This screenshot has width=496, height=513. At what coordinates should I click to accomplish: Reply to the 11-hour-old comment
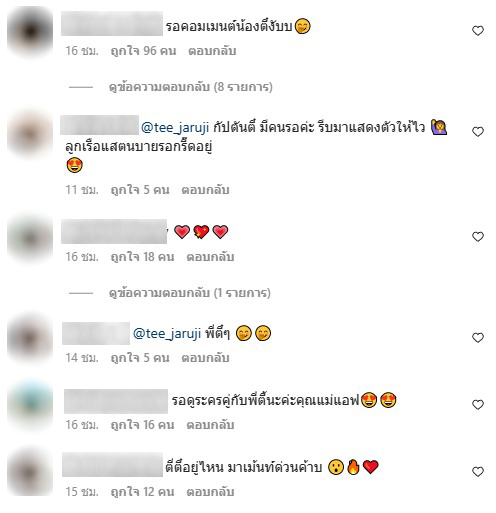205,190
